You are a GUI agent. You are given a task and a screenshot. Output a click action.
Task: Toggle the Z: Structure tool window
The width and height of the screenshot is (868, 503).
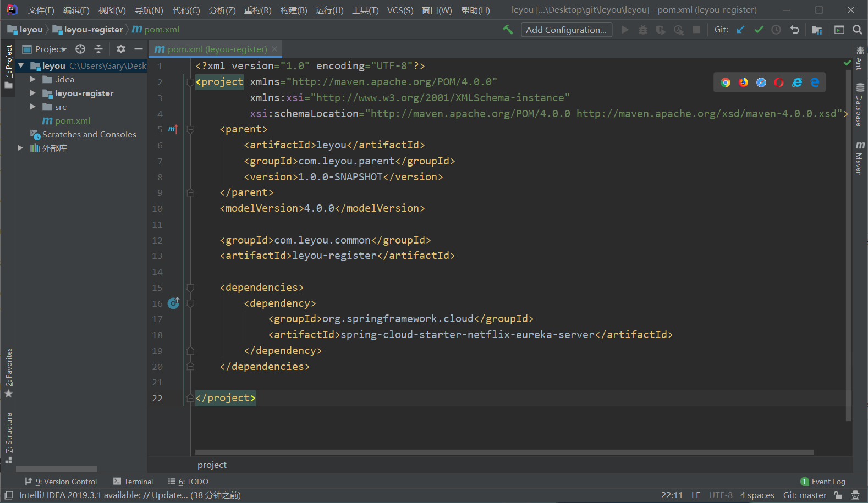(x=8, y=438)
